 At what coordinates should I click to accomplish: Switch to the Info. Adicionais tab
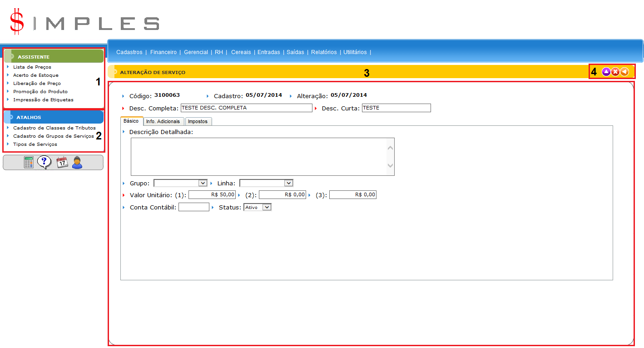tap(163, 122)
